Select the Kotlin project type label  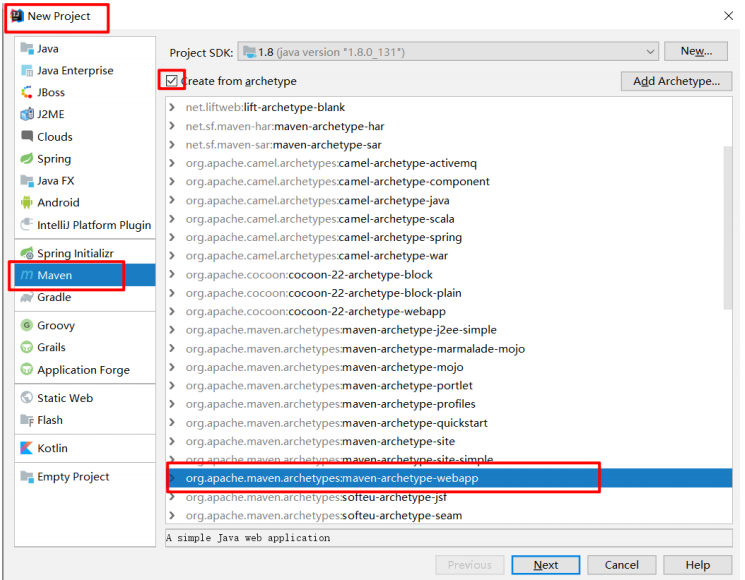(x=52, y=448)
